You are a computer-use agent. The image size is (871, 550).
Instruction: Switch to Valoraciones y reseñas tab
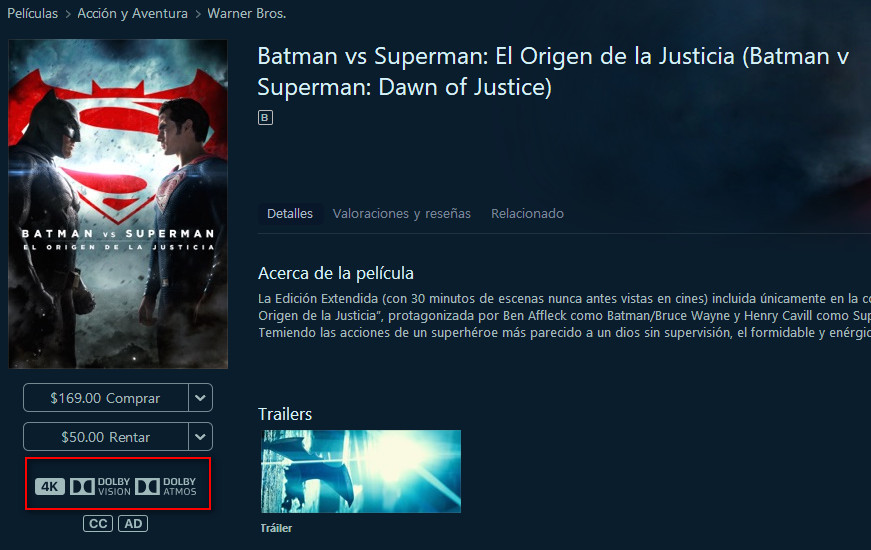[x=402, y=214]
